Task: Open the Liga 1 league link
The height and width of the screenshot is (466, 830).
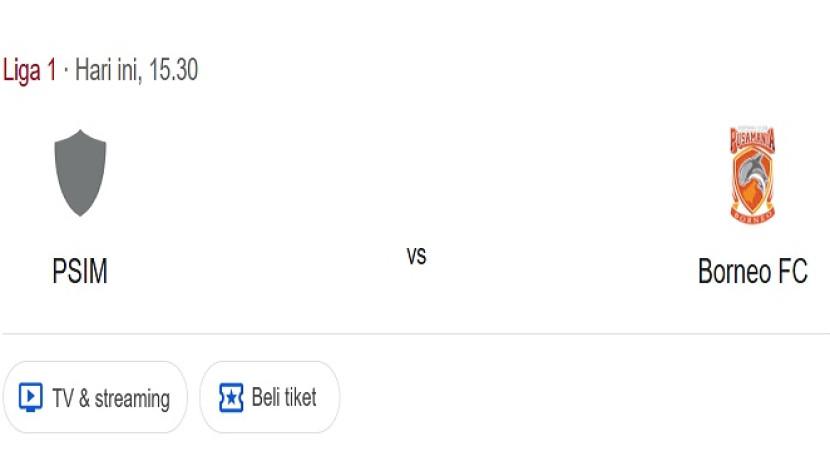Action: (29, 72)
